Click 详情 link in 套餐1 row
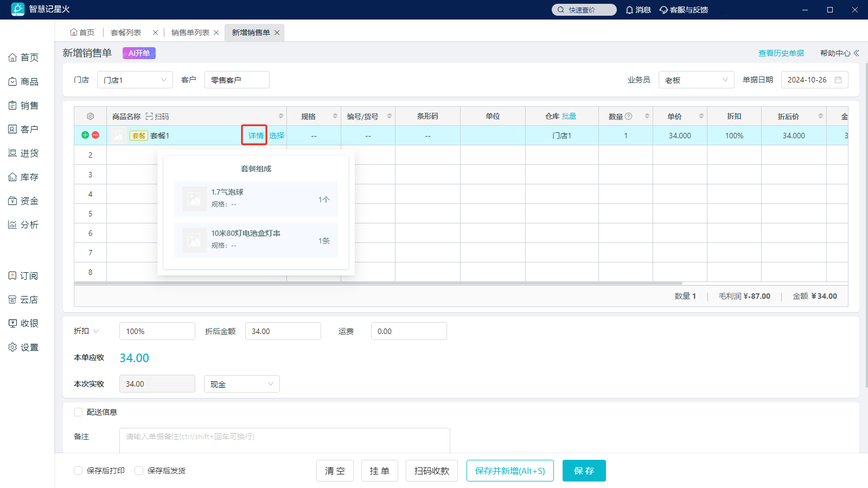Viewport: 868px width, 488px height. 256,136
